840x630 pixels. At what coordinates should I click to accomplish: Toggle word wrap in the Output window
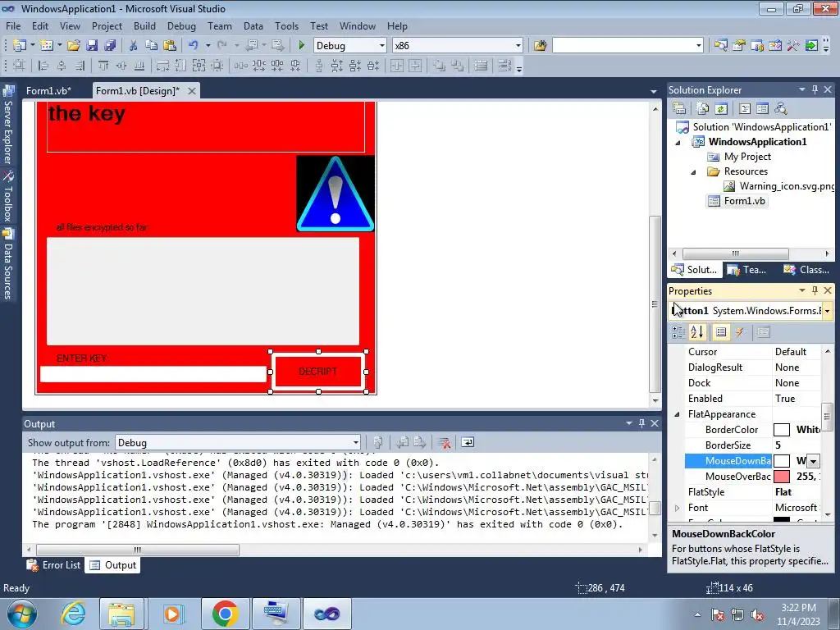pyautogui.click(x=468, y=442)
